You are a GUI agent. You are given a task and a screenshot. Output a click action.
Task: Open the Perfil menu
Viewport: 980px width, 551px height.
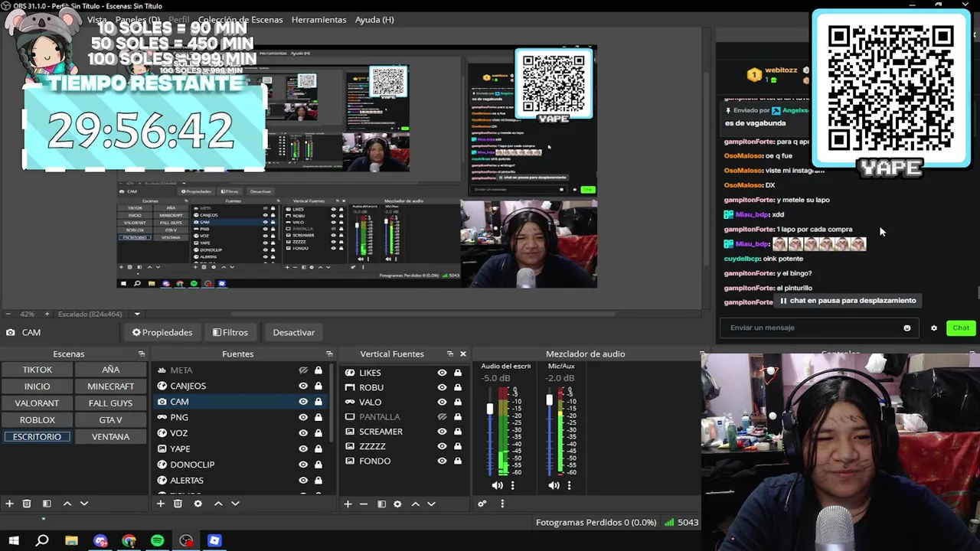point(178,19)
